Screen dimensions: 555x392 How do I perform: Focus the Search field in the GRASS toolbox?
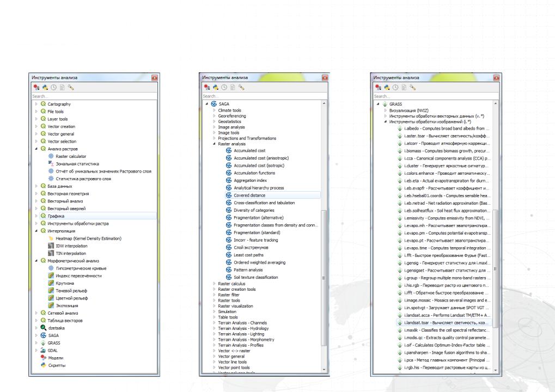click(x=436, y=96)
